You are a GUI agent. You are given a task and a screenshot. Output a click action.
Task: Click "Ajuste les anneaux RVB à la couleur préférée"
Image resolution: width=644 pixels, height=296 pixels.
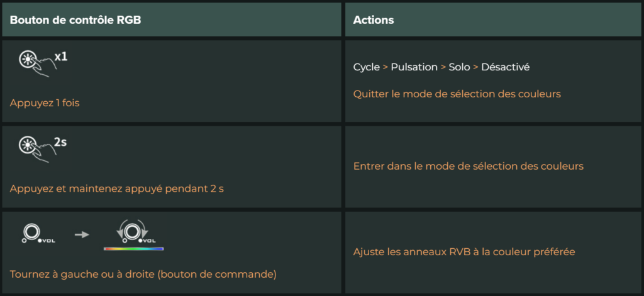click(x=464, y=251)
